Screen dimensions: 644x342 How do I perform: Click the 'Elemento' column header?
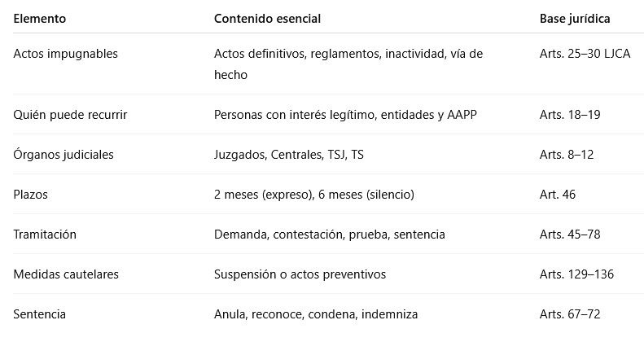40,18
